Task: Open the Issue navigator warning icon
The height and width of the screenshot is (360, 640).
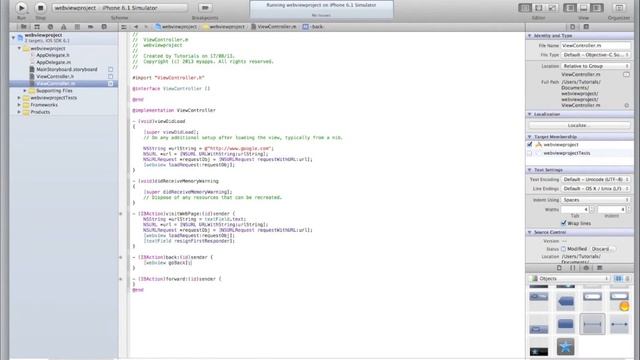Action: [x=64, y=27]
